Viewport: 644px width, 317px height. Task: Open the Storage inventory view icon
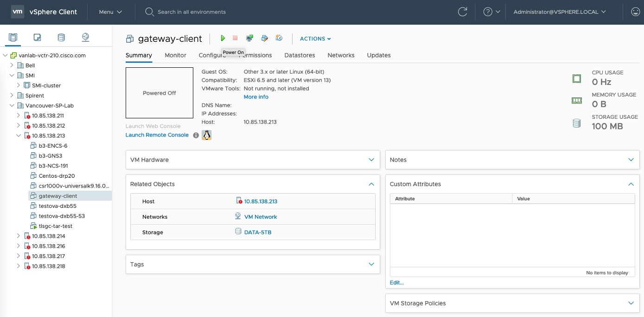click(x=61, y=37)
